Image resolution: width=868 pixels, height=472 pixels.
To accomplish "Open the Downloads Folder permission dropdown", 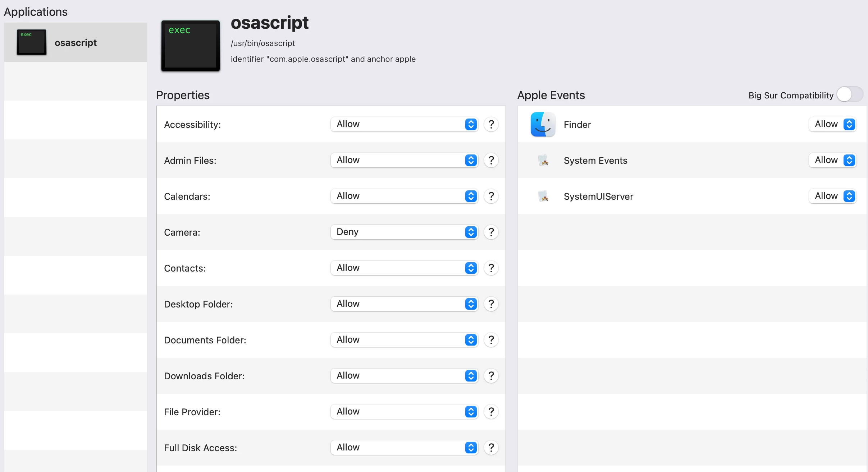I will click(x=404, y=376).
